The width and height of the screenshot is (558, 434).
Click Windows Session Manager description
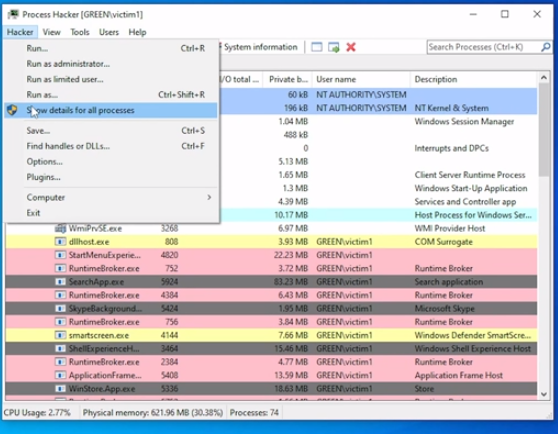[x=464, y=122]
